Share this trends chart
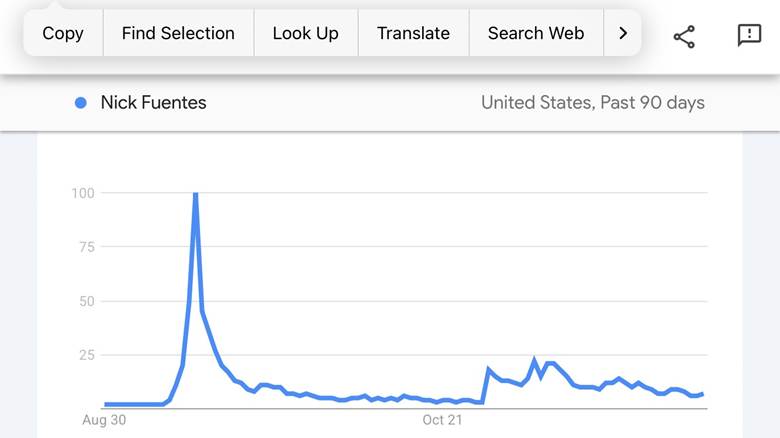The height and width of the screenshot is (438, 780). pos(684,36)
